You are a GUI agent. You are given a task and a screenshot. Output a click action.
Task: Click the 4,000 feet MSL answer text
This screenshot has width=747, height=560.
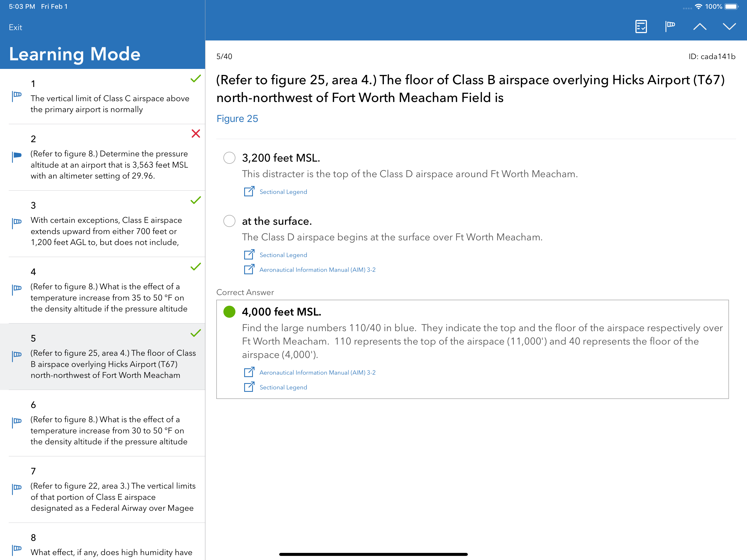[282, 311]
